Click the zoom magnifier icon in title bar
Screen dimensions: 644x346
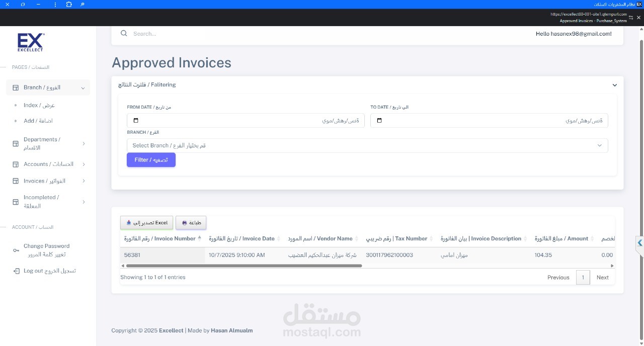(83, 4)
